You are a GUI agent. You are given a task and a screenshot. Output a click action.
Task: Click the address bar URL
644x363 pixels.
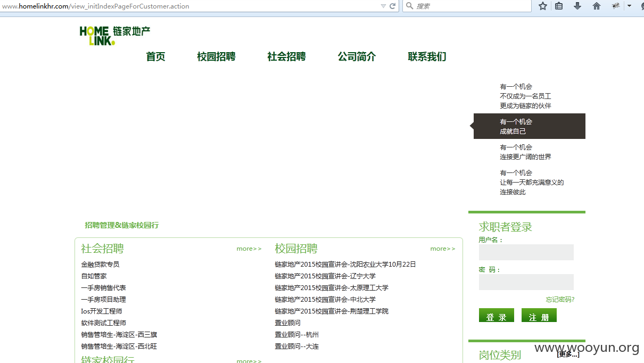(x=96, y=6)
